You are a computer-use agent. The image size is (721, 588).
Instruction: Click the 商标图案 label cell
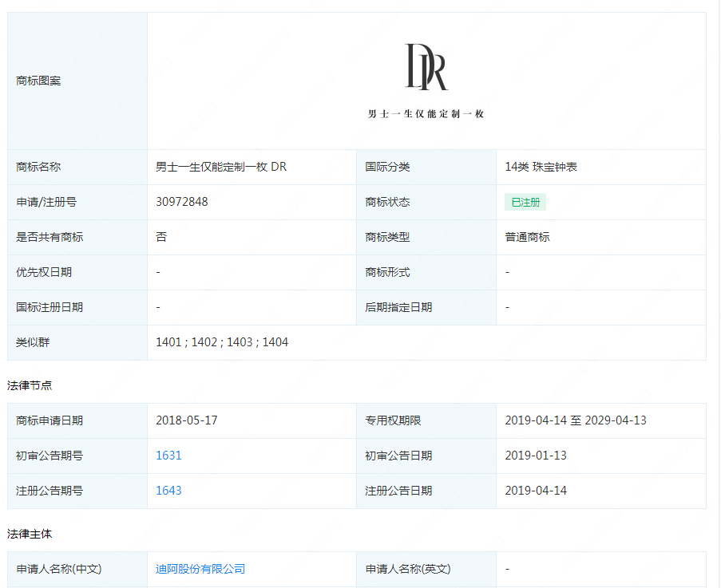pyautogui.click(x=77, y=81)
